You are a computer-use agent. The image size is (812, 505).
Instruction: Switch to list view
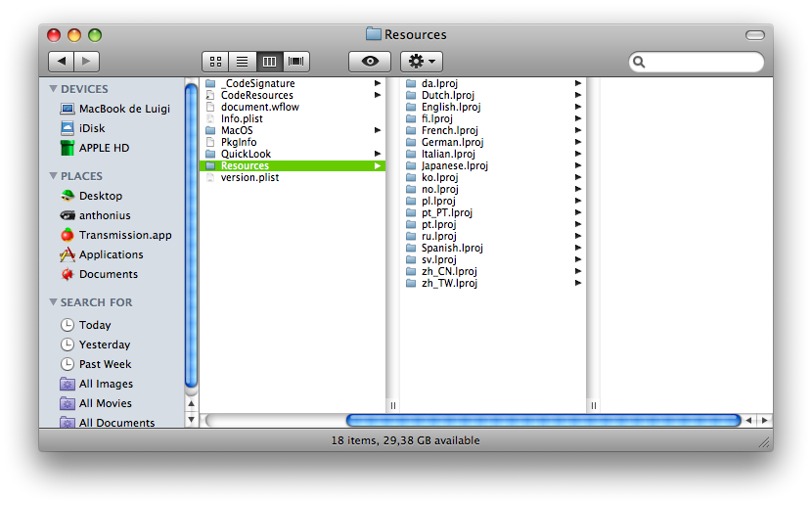coord(242,61)
